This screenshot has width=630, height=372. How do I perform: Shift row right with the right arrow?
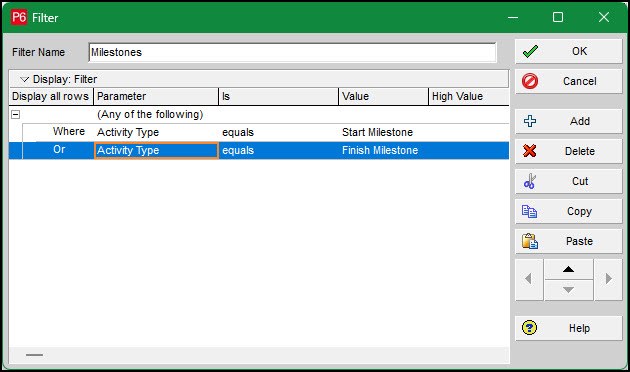coord(608,279)
